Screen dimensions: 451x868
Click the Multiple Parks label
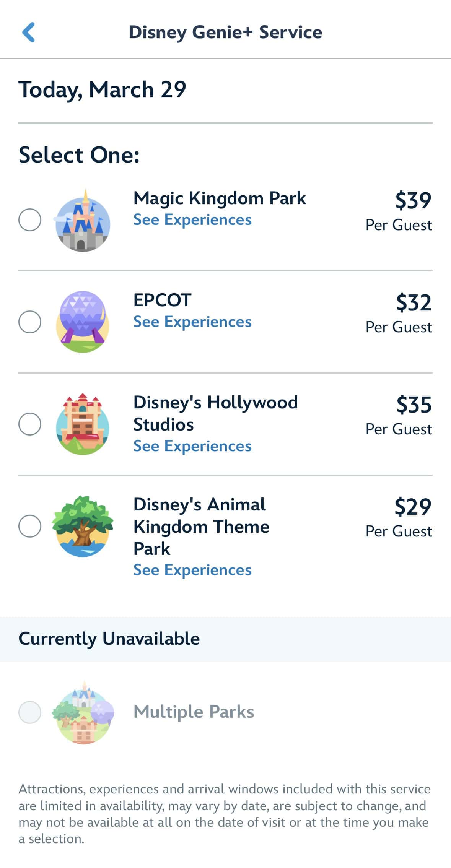click(x=194, y=712)
